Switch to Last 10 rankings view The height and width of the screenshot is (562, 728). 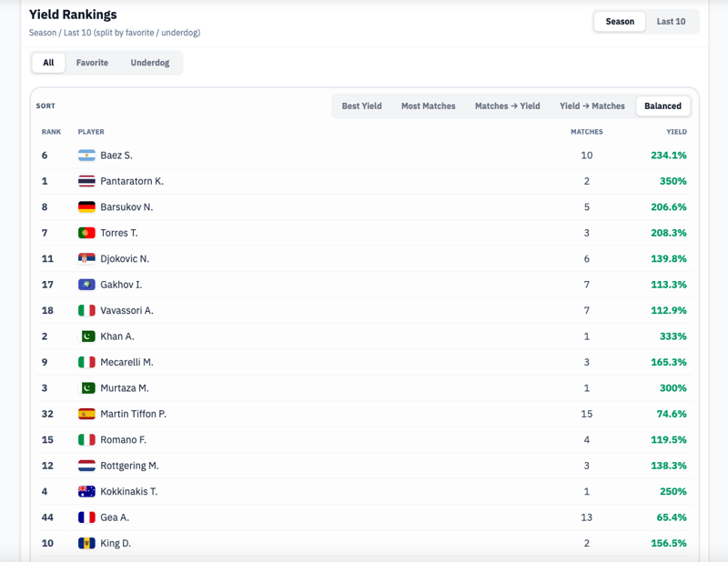coord(671,22)
